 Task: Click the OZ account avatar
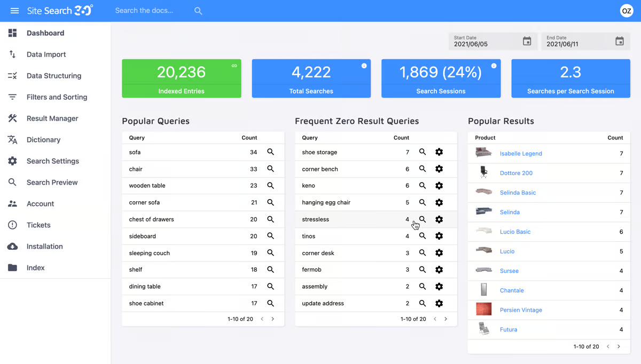click(x=626, y=10)
